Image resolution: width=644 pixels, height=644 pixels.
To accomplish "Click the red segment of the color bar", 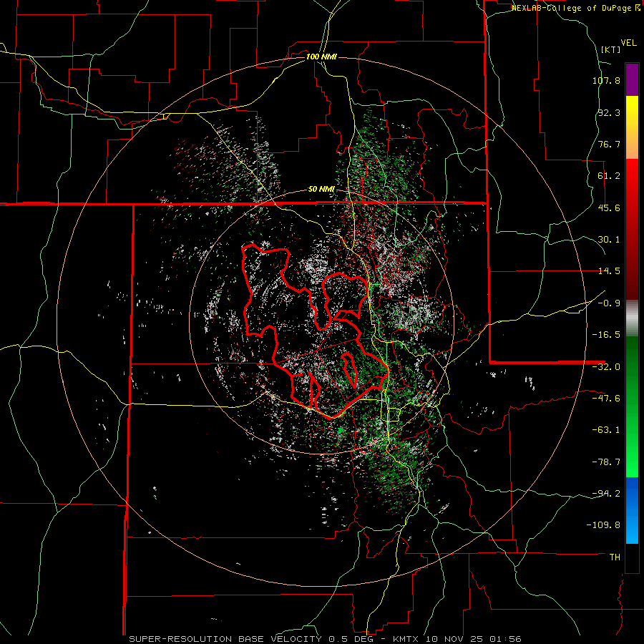I will (x=632, y=229).
